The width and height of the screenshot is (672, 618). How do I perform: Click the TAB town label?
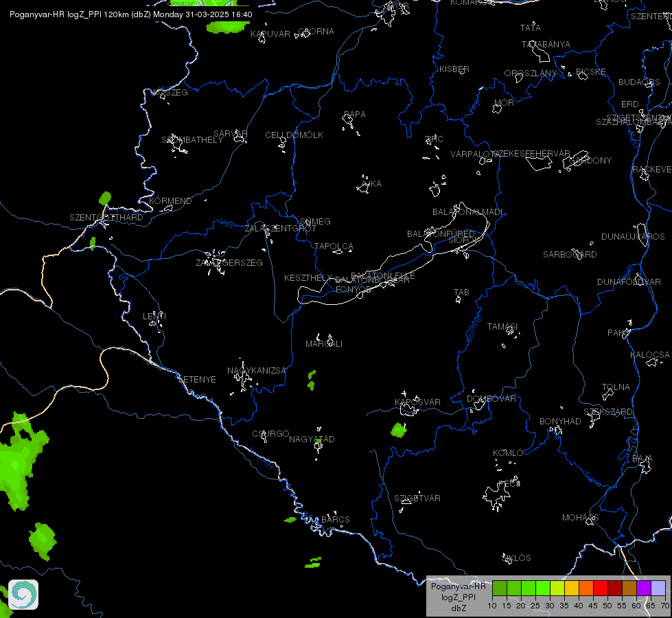coord(461,293)
